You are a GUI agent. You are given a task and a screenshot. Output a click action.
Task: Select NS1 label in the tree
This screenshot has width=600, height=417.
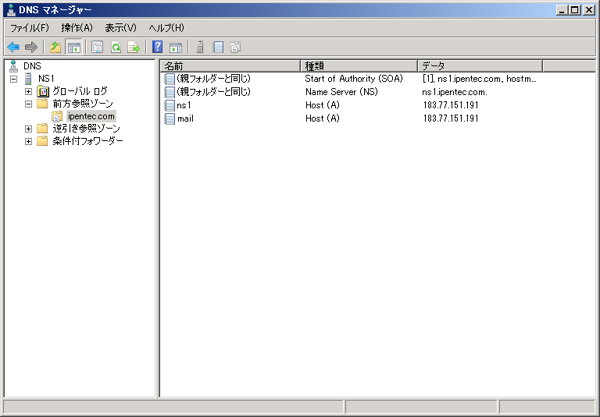46,79
